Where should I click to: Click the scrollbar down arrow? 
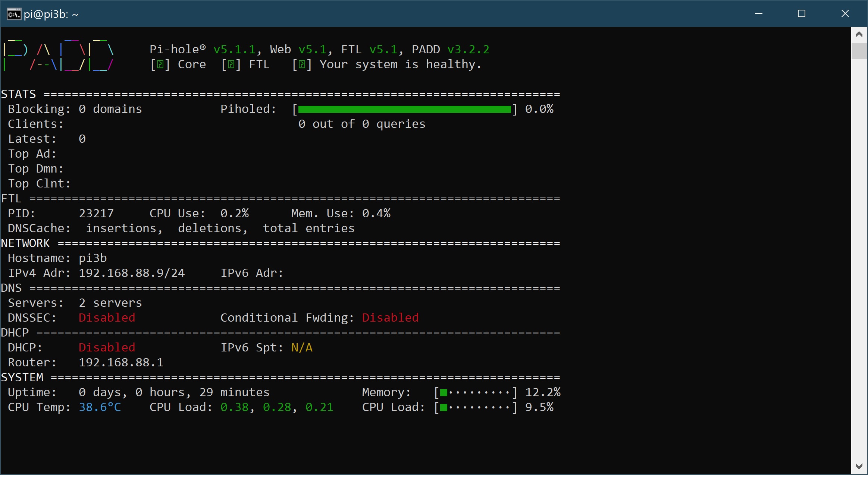coord(859,466)
